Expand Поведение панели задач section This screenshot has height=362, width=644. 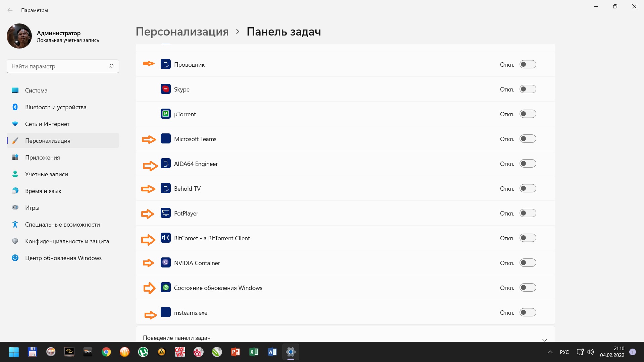click(544, 339)
